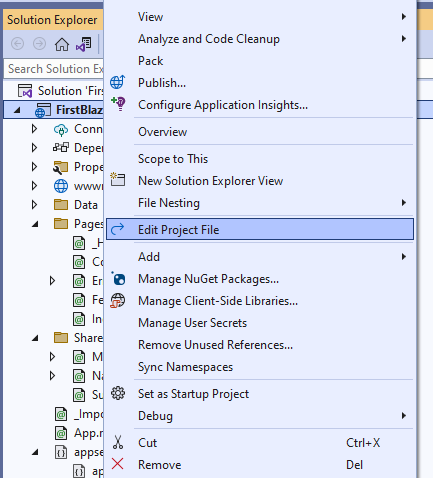Click the Manage NuGet Packages icon
Viewport: 433px width, 478px height.
coord(118,278)
